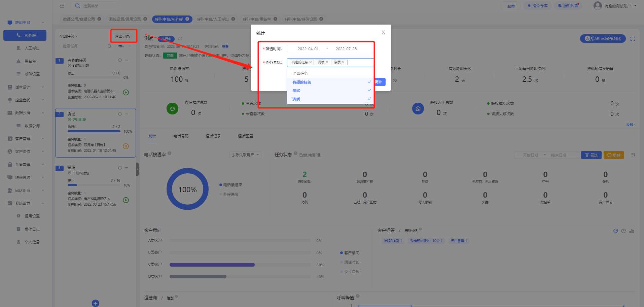Click the blue transfer-to-agent phone icon
The image size is (644, 307).
pyautogui.click(x=418, y=109)
